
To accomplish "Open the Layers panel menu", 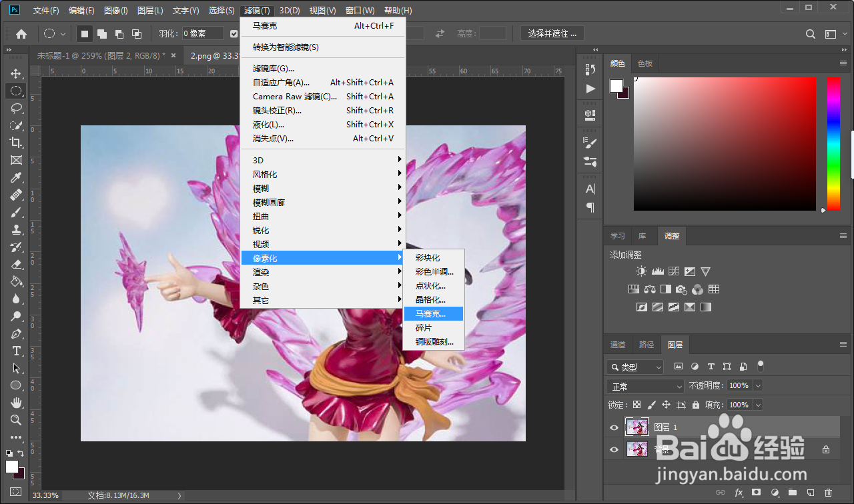I will tap(843, 345).
